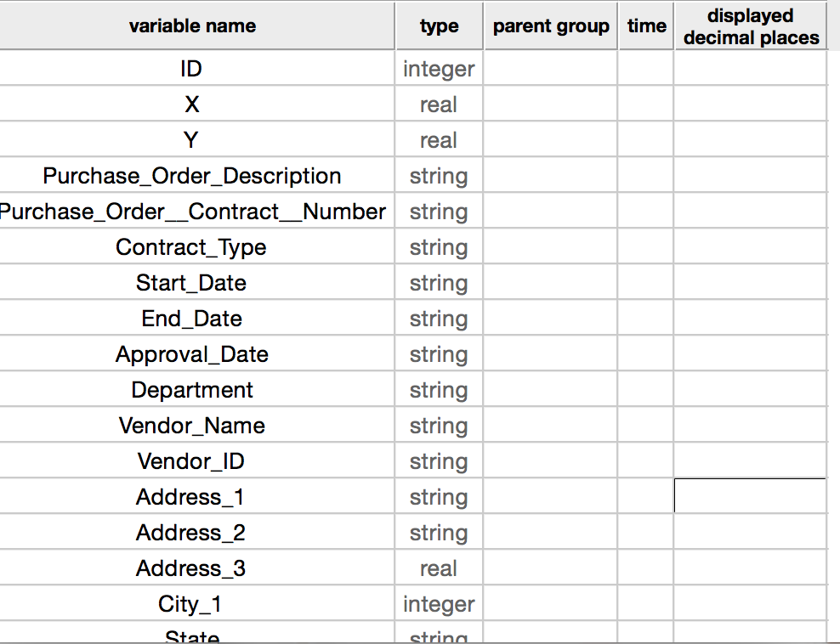Click the Y variable name cell
The image size is (840, 644).
coord(192,140)
